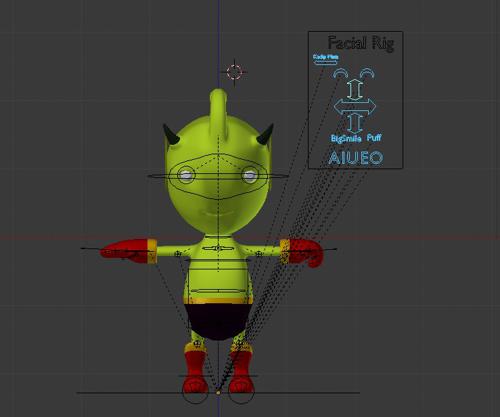Click the chest bone control on the torso
The height and width of the screenshot is (417, 500).
218,248
